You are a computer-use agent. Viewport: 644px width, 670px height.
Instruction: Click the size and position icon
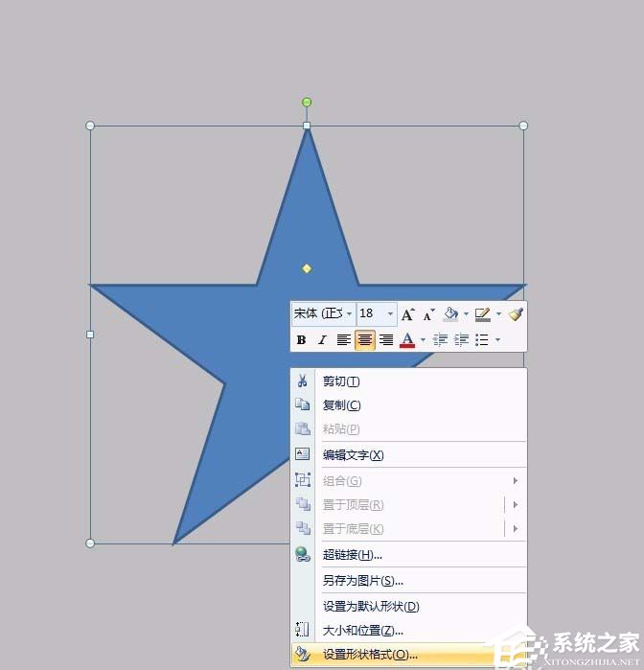pos(303,630)
